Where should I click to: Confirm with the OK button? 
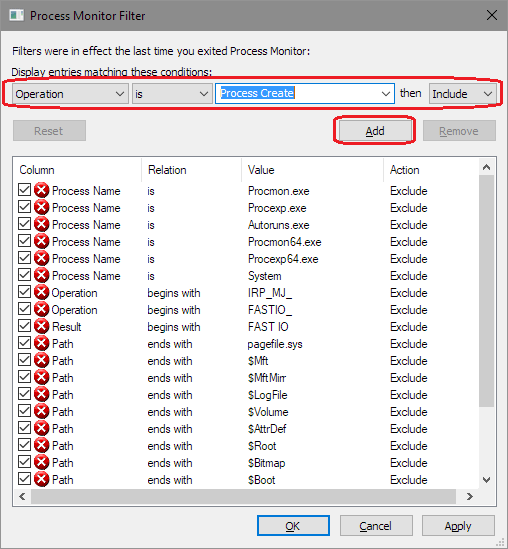pos(293,526)
